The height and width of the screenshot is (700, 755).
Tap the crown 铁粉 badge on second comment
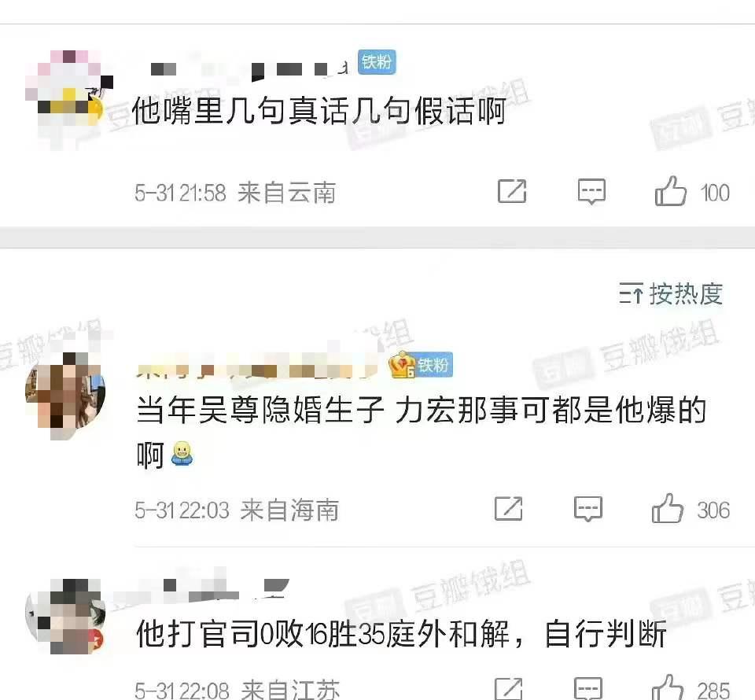421,365
